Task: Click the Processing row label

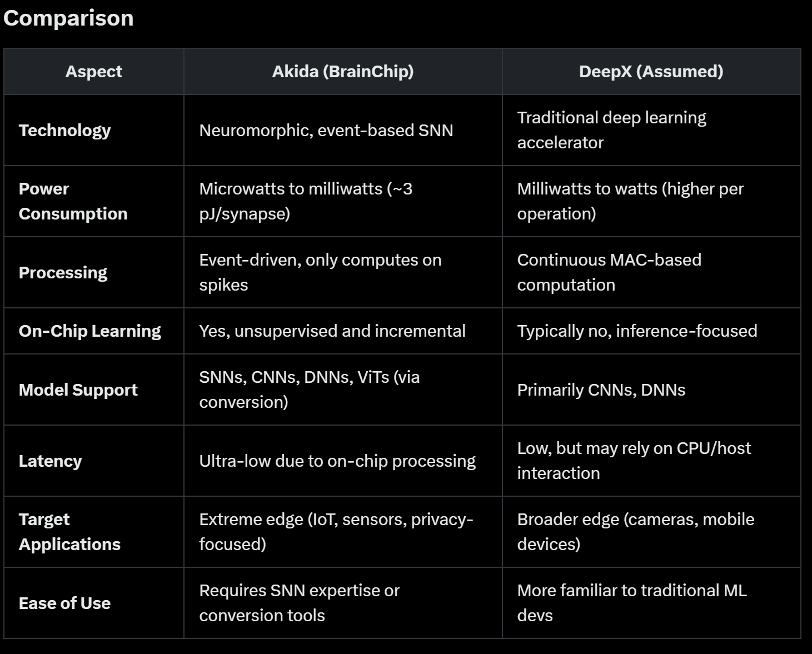Action: point(63,273)
